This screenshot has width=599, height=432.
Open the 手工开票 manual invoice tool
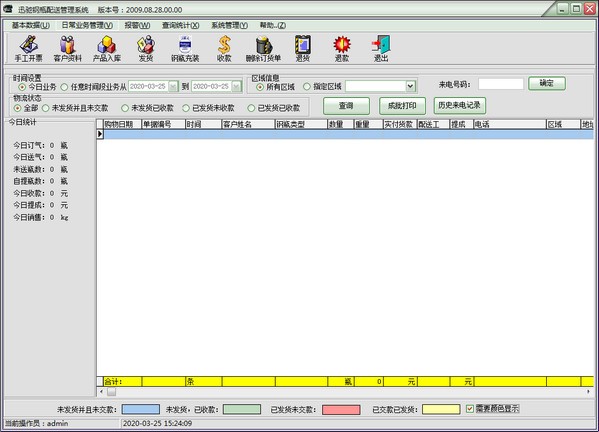pyautogui.click(x=29, y=49)
